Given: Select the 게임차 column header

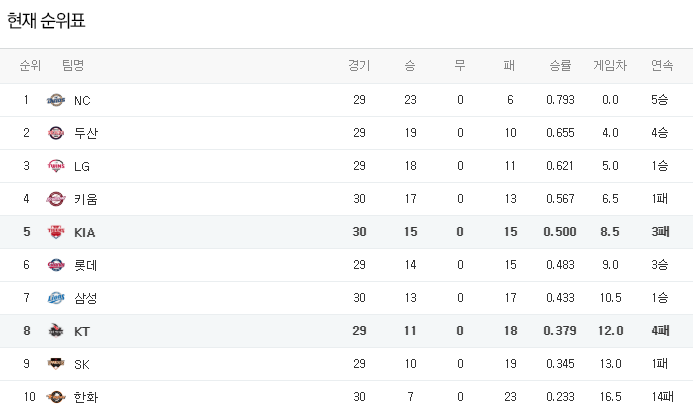Looking at the screenshot, I should 610,66.
